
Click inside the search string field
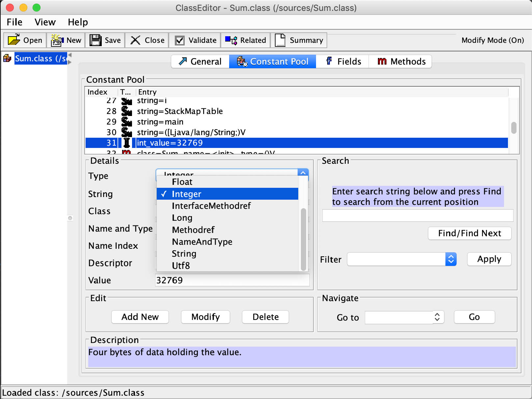coord(417,215)
